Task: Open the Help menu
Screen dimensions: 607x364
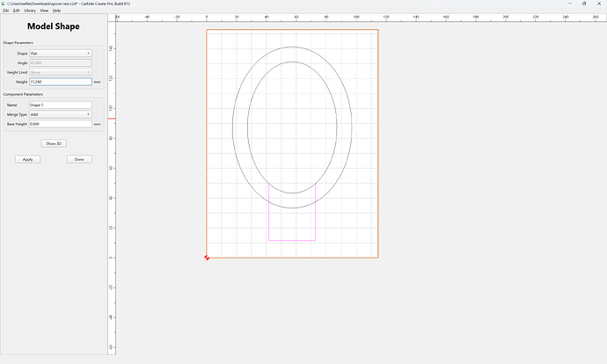Action: (56, 11)
